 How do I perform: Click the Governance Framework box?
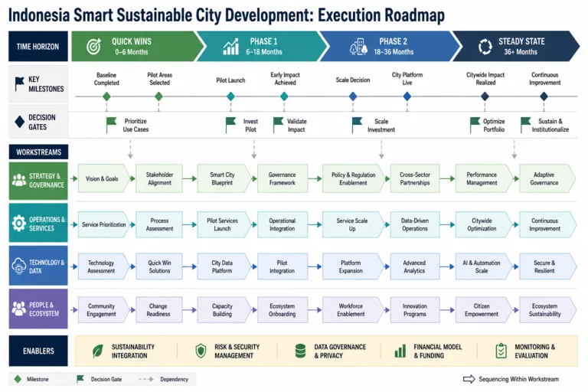[x=283, y=178]
